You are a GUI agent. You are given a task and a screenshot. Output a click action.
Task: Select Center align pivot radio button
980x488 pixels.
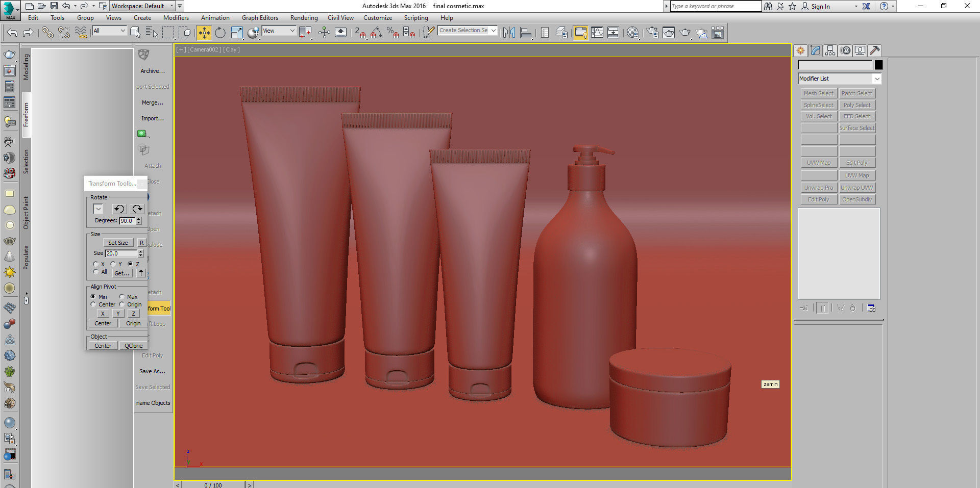coord(93,304)
